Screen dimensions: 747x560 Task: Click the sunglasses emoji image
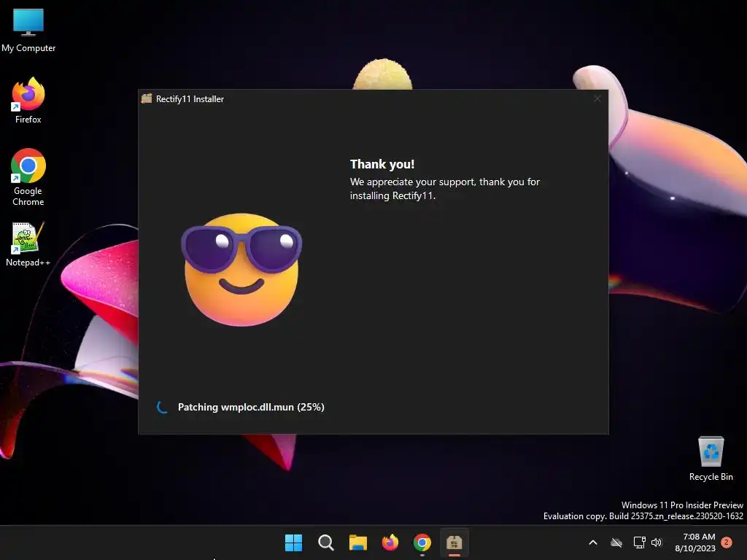(241, 269)
